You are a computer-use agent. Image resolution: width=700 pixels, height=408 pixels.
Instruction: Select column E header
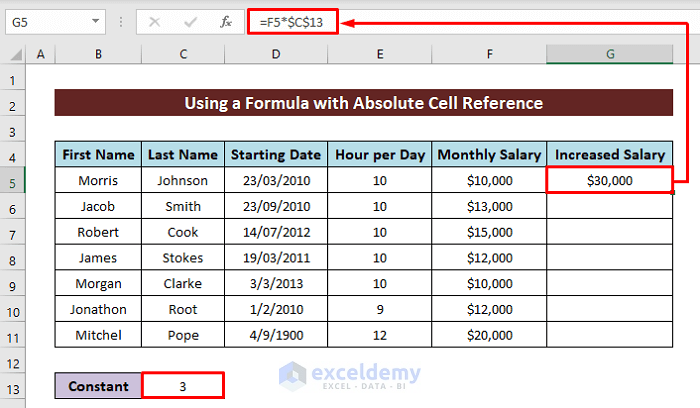coord(379,54)
